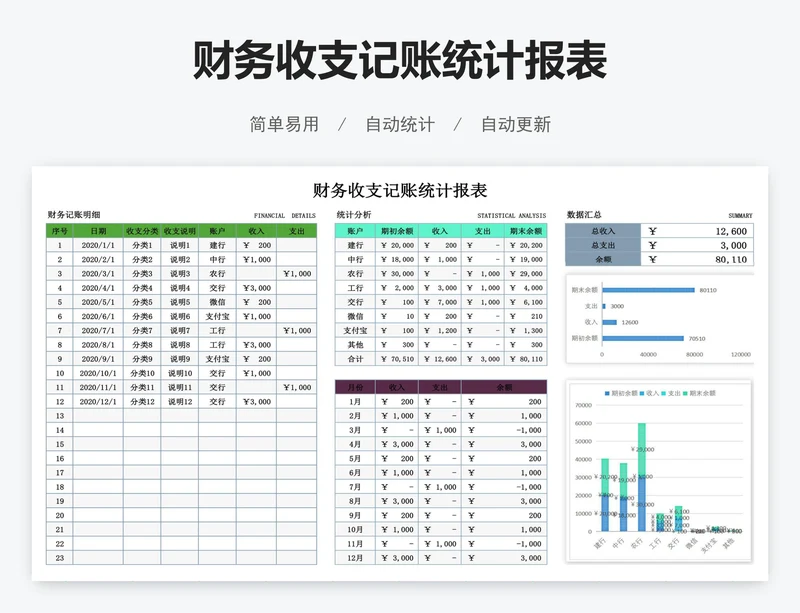Click the -1,000 balance cell for 3月
The image size is (800, 613).
[x=504, y=430]
